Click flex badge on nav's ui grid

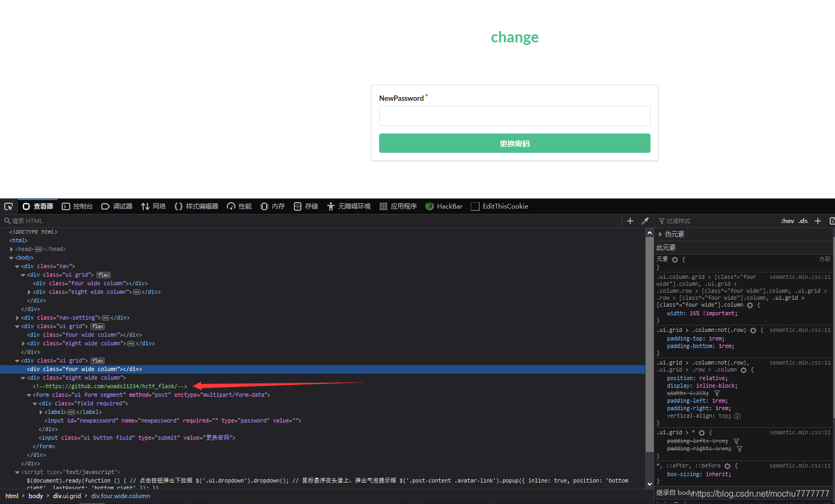[104, 275]
